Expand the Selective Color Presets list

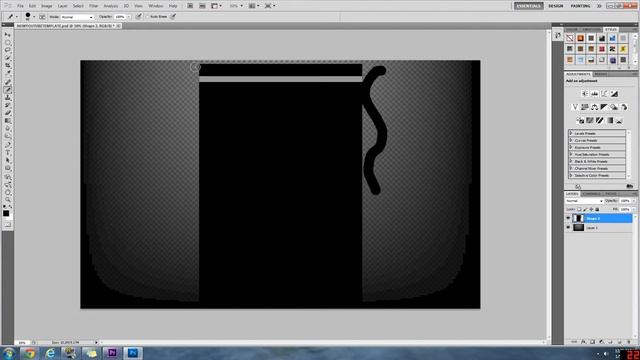pyautogui.click(x=571, y=175)
